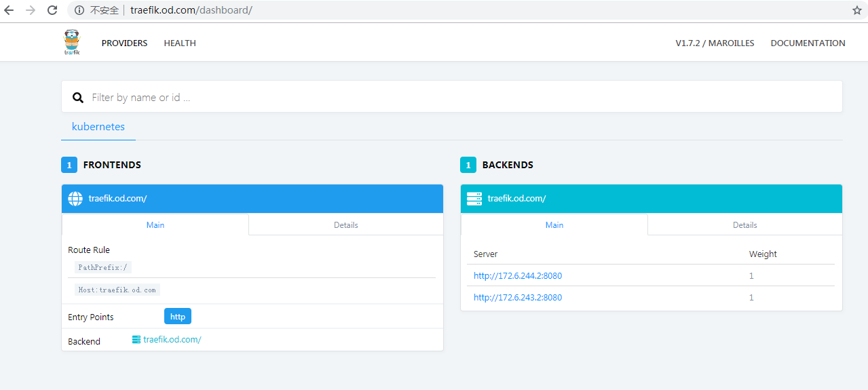Click the server icon in backend header

(x=474, y=199)
